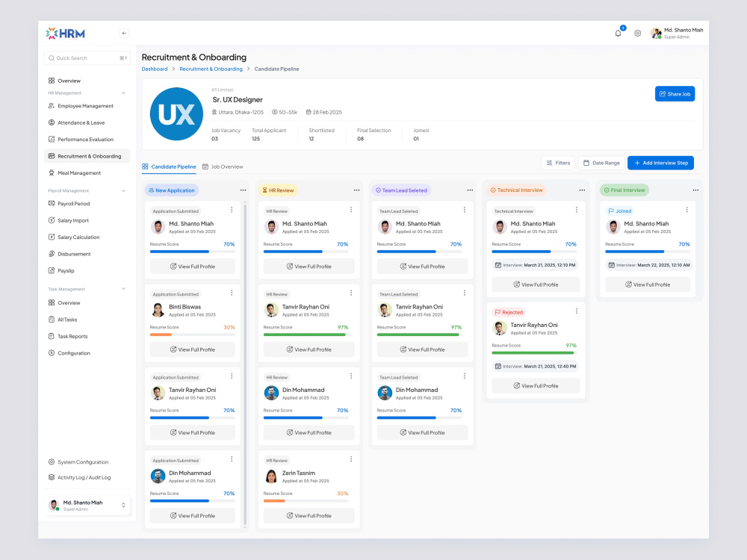Viewport: 747px width, 560px height.
Task: Click the Performance Evaluation sidebar icon
Action: click(52, 139)
